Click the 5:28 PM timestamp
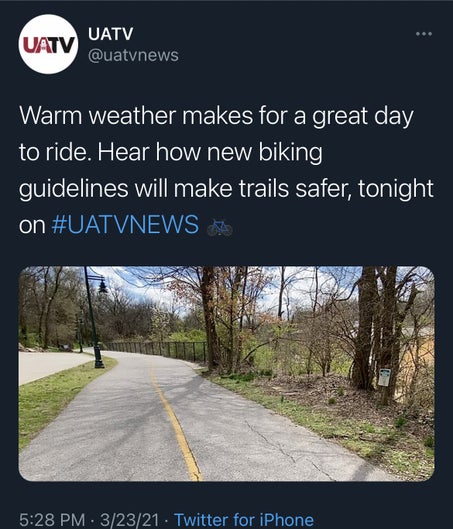The image size is (453, 529). tap(52, 520)
